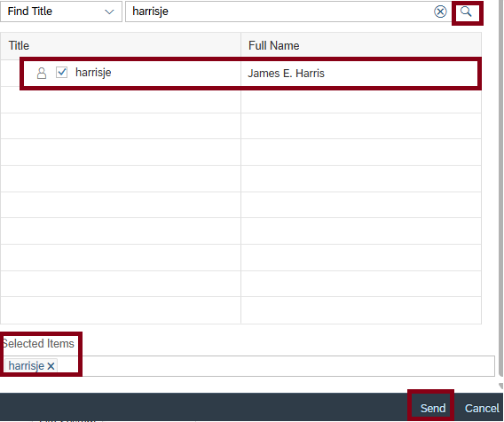Click the Full Name column header
The image size is (504, 422).
[x=361, y=45]
